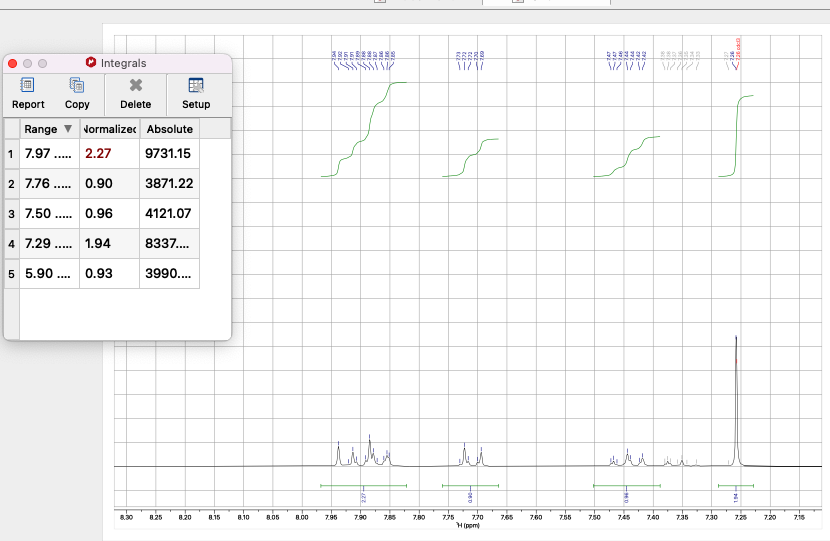Image resolution: width=830 pixels, height=541 pixels.
Task: Click absolute value 3871.22
Action: pyautogui.click(x=169, y=184)
